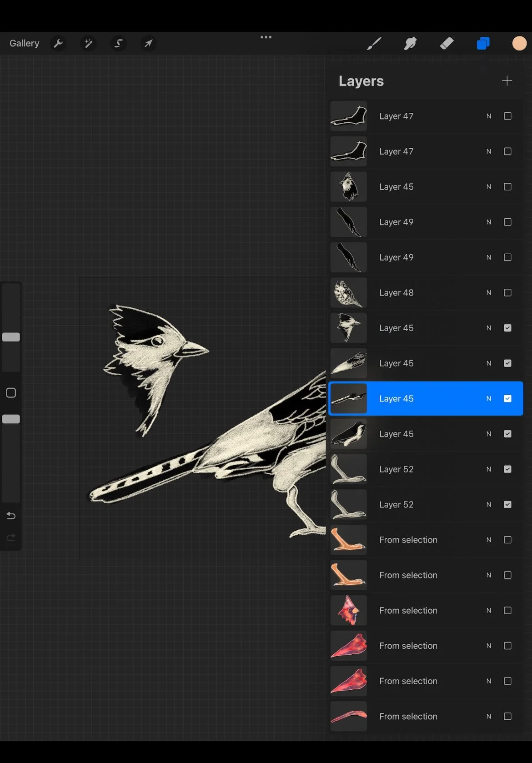
Task: Hide the lower Layer 52 via checkbox
Action: coord(507,505)
